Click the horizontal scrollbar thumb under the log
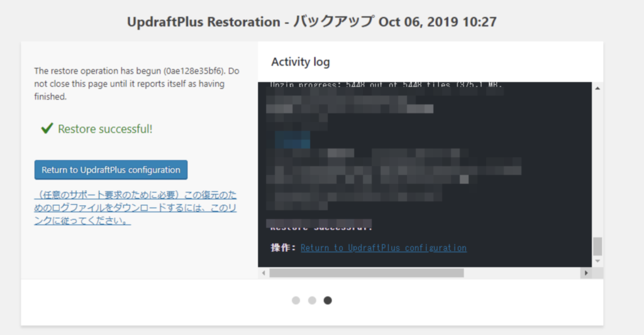Viewport: 644px width, 335px height. (x=367, y=273)
